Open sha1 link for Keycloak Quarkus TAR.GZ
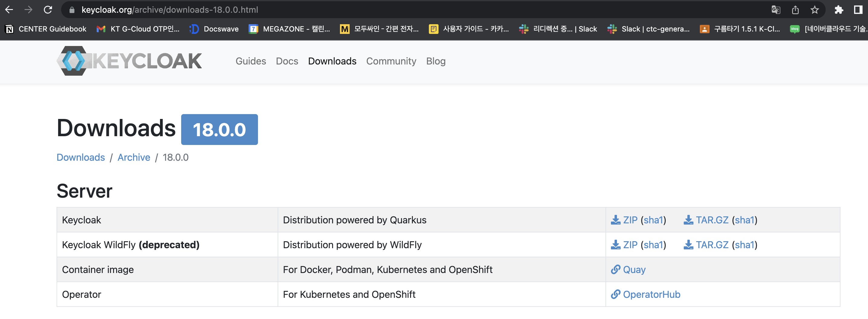 coord(744,220)
